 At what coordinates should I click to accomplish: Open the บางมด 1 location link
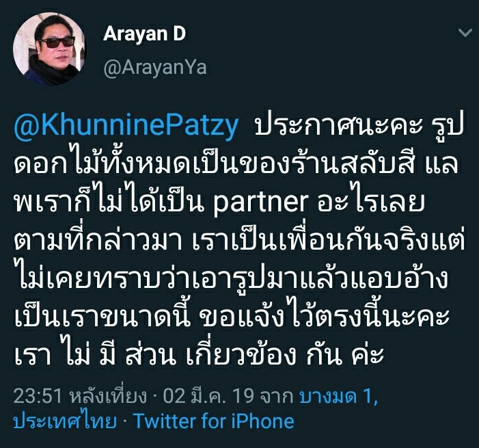[338, 396]
